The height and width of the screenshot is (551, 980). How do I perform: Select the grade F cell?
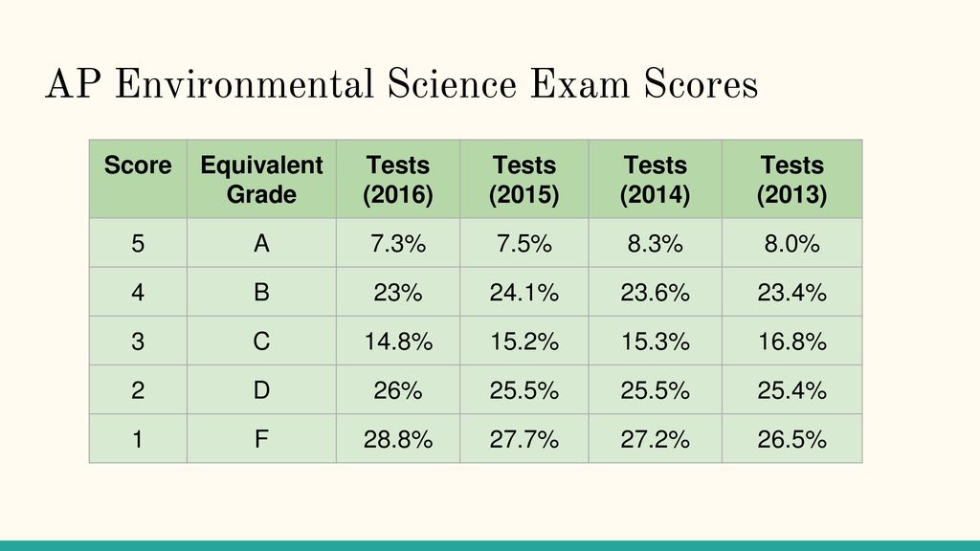pos(261,439)
